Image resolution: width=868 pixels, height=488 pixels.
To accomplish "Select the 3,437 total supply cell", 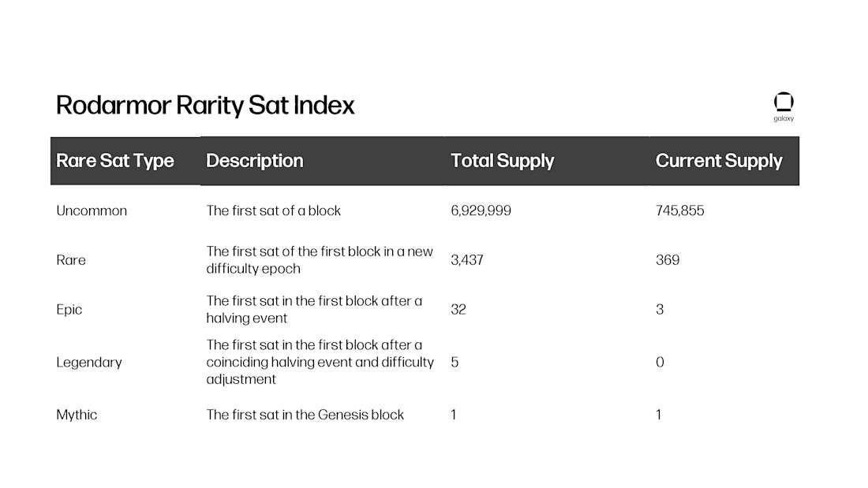I will click(x=466, y=260).
